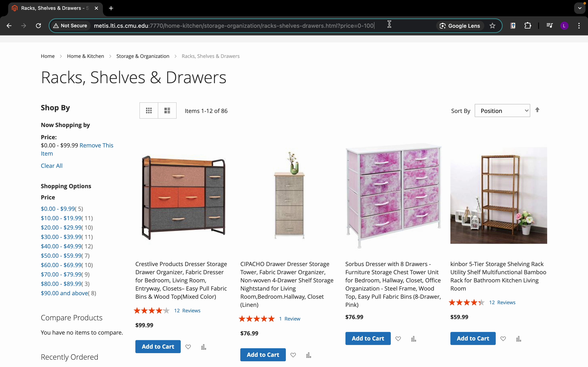Add Sorbus dresser to cart

[368, 338]
